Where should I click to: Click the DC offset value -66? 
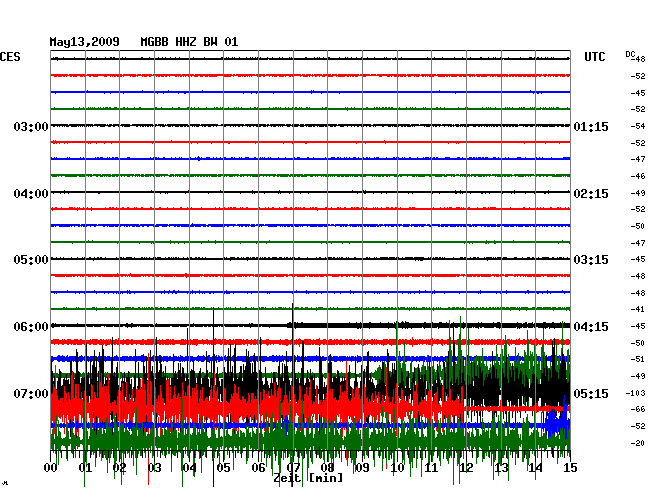pyautogui.click(x=638, y=409)
